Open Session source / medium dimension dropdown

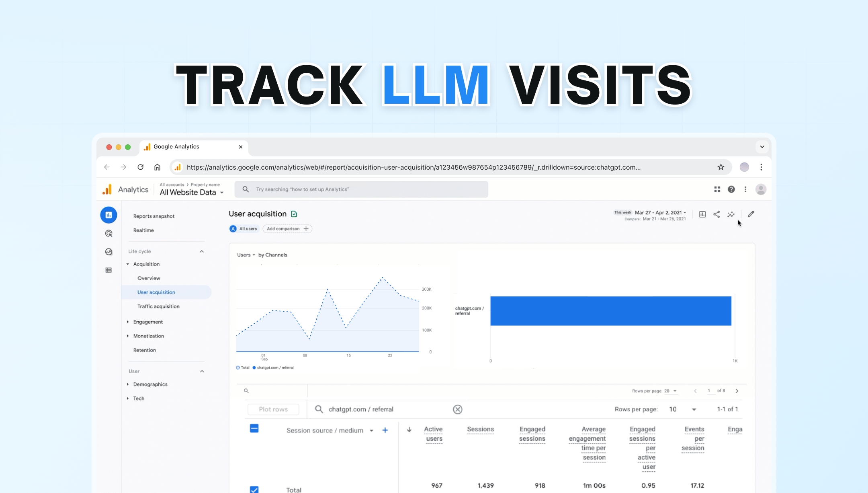tap(330, 430)
